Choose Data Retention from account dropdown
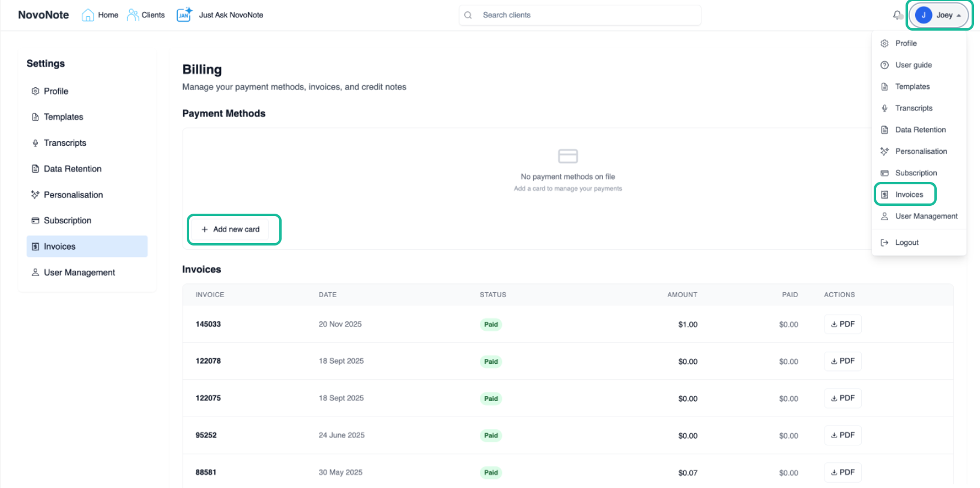The width and height of the screenshot is (980, 488). [920, 130]
